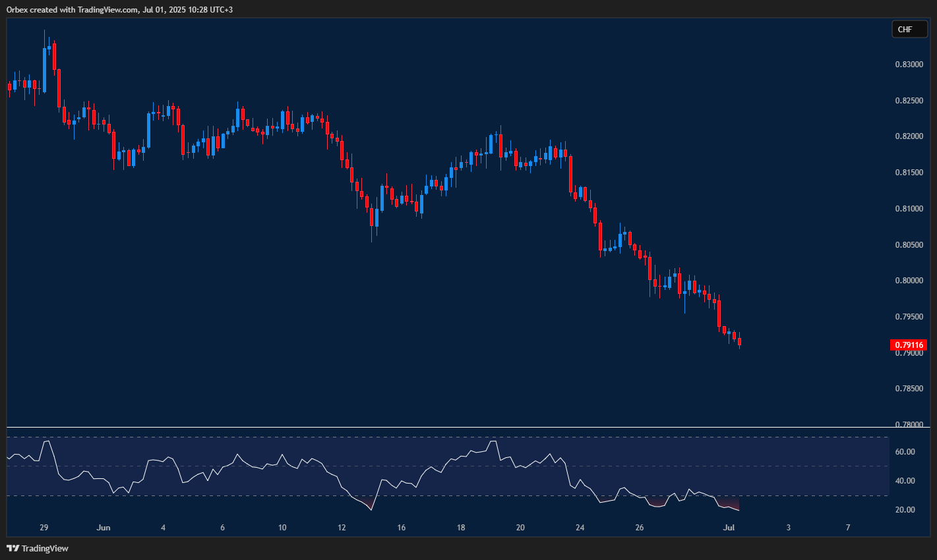937x560 pixels.
Task: Click the 20.00 RSI scale value
Action: (x=904, y=509)
